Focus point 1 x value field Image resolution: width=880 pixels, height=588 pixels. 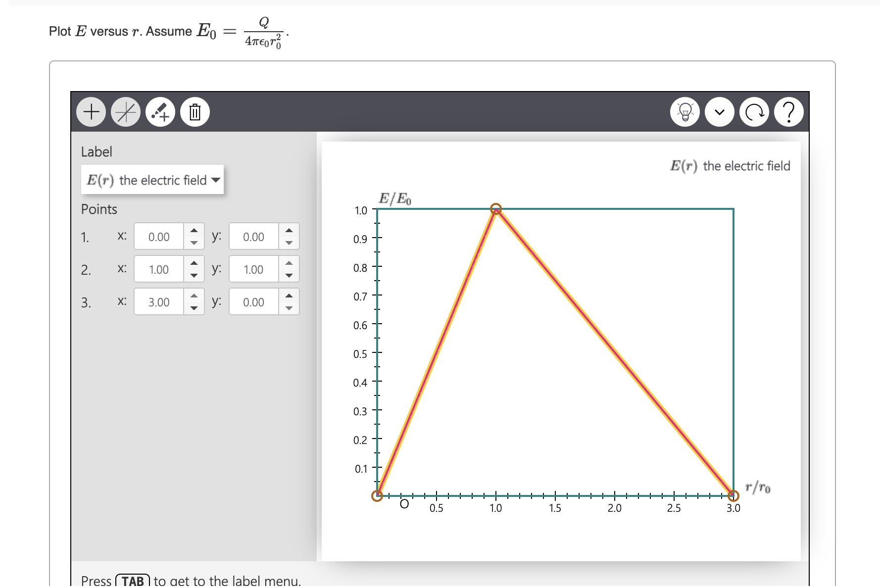(x=159, y=237)
